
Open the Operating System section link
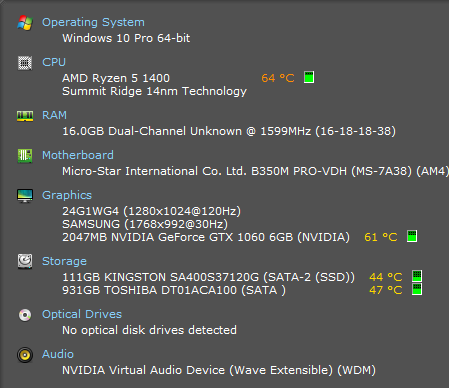point(93,22)
